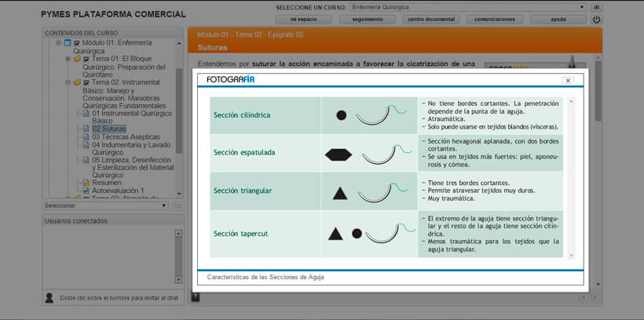Viewport: 644px width, 320px height.
Task: Open the Resumen item
Action: [106, 183]
